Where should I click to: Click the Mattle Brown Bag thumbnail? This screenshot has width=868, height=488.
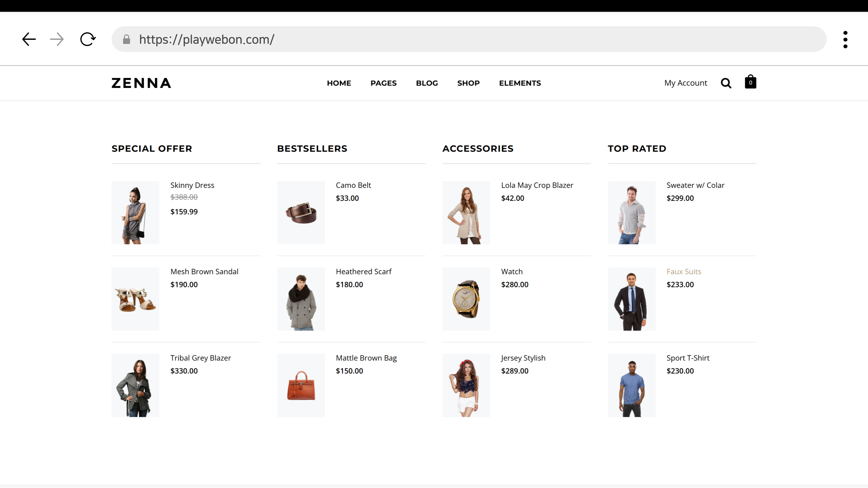(301, 385)
